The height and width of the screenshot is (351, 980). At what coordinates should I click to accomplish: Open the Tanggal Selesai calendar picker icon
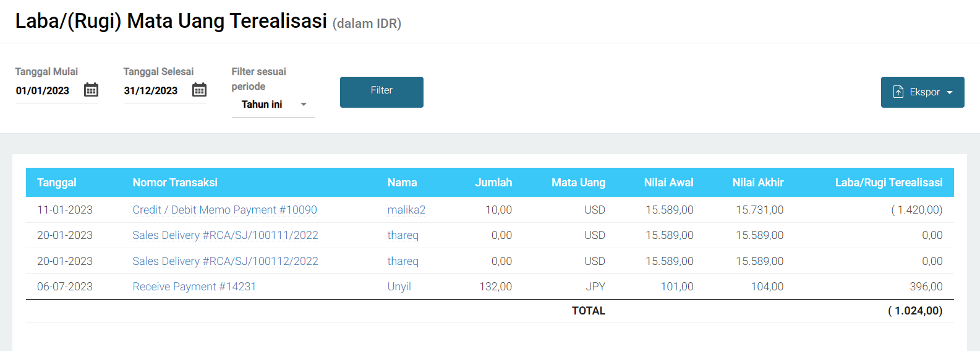[x=199, y=90]
